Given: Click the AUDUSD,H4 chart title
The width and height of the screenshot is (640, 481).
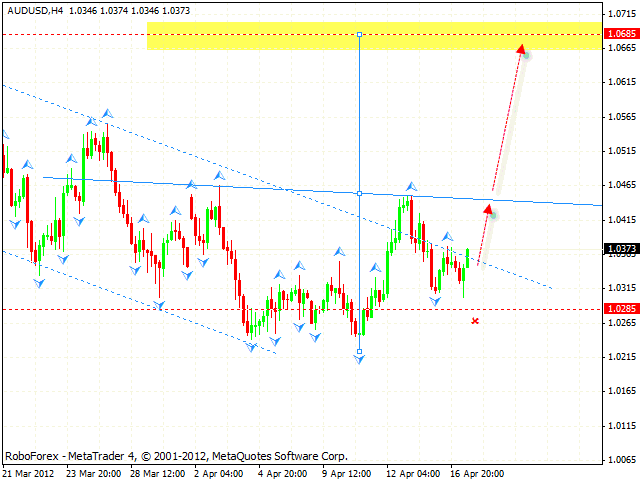Looking at the screenshot, I should tap(33, 9).
